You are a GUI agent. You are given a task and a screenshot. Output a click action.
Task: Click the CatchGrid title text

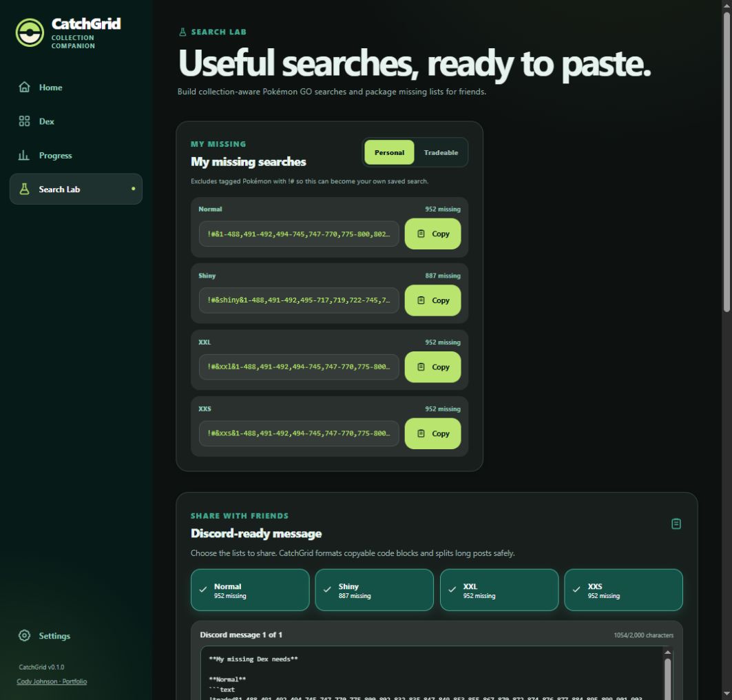click(x=86, y=23)
